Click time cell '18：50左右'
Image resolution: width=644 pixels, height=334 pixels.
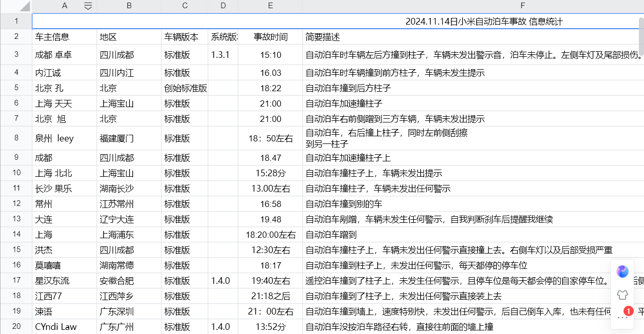click(271, 138)
